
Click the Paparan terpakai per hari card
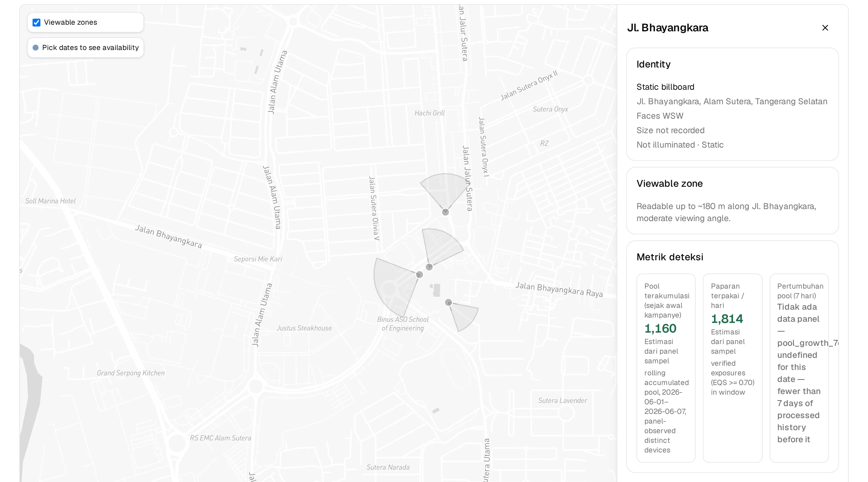[x=732, y=368]
